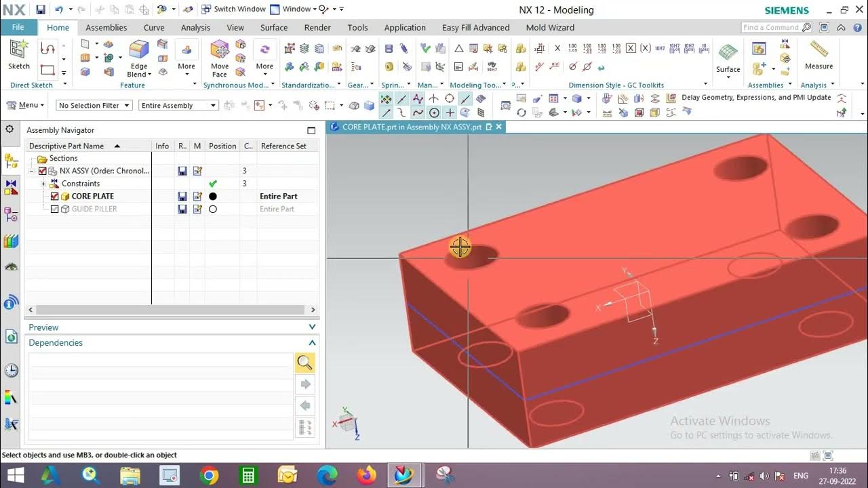Open the Part Navigator sidebar tab
The width and height of the screenshot is (868, 488).
click(x=11, y=214)
